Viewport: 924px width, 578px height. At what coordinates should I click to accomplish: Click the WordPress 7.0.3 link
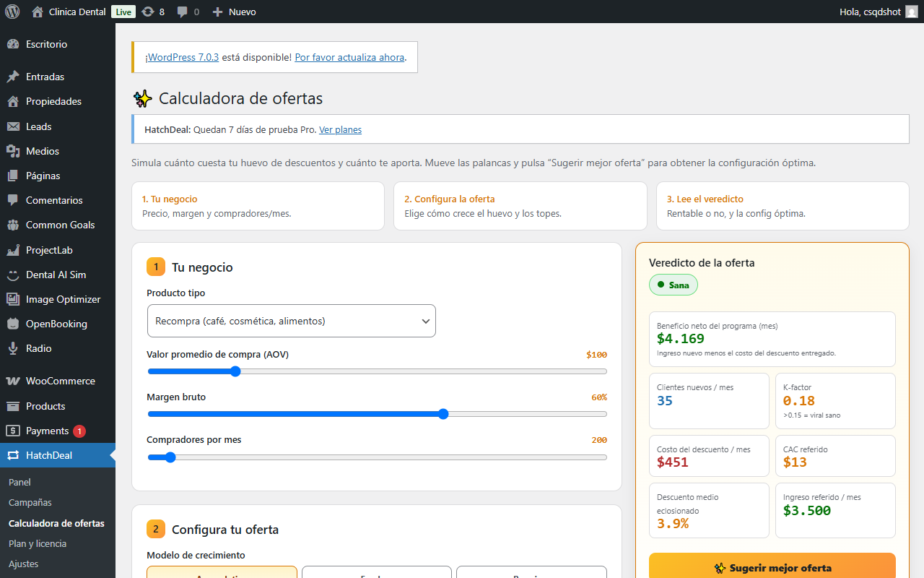[182, 57]
